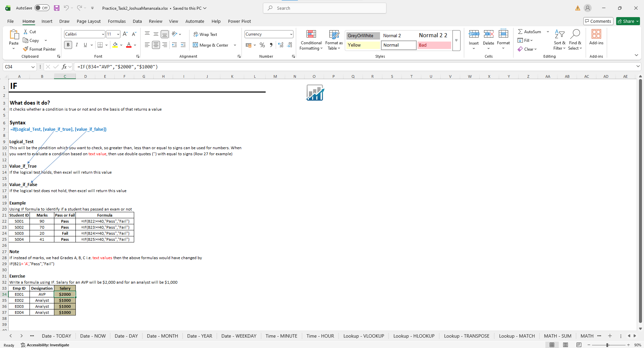644x348 pixels.
Task: Apply the Yellow cell style swatch
Action: (363, 45)
